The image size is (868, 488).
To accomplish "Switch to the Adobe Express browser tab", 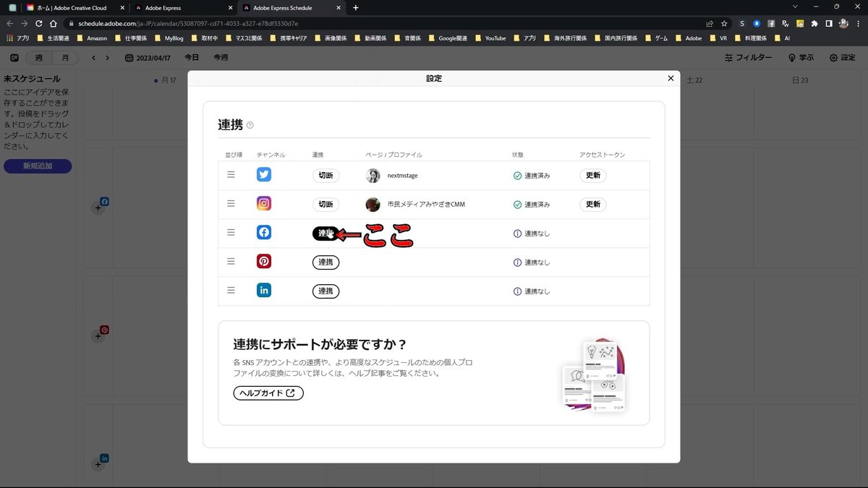I will click(x=182, y=7).
